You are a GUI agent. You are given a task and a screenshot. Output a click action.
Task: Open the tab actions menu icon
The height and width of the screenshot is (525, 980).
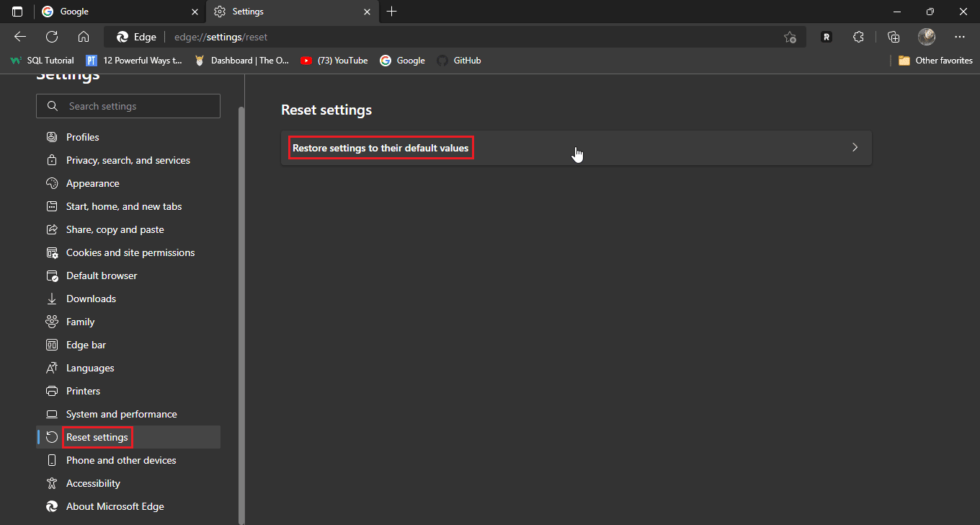17,12
